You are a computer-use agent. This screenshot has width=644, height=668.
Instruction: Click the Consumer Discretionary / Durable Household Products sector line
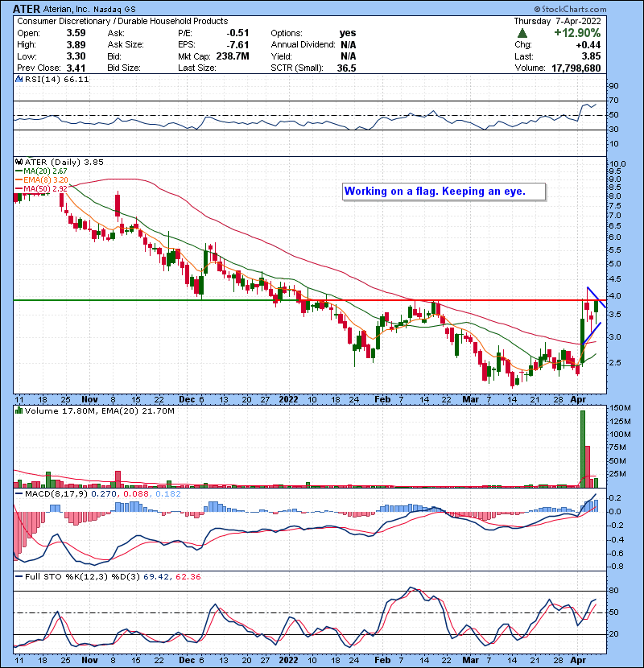pyautogui.click(x=122, y=21)
